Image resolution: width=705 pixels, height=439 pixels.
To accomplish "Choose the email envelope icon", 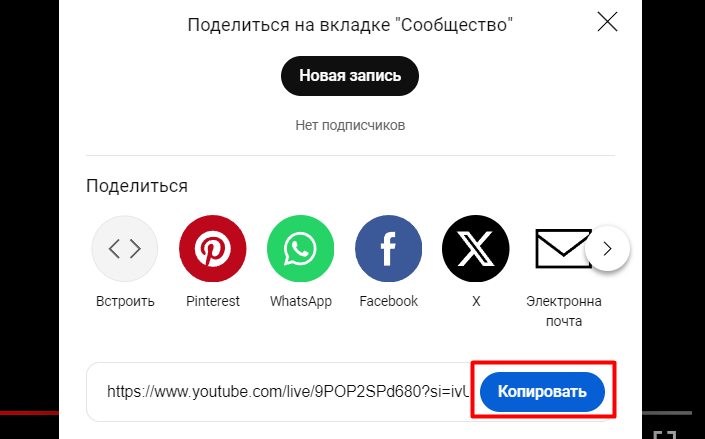I will click(563, 248).
